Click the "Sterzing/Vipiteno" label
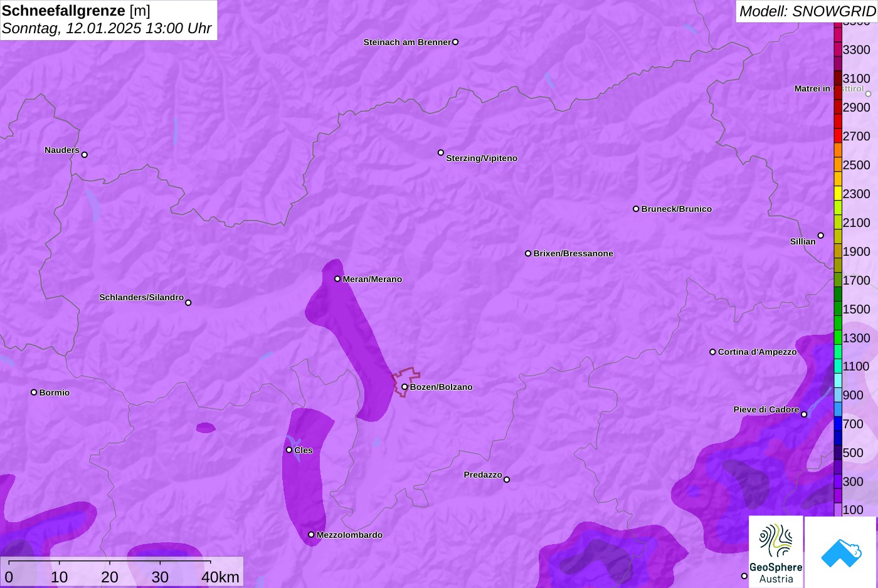The width and height of the screenshot is (878, 588). coord(482,158)
